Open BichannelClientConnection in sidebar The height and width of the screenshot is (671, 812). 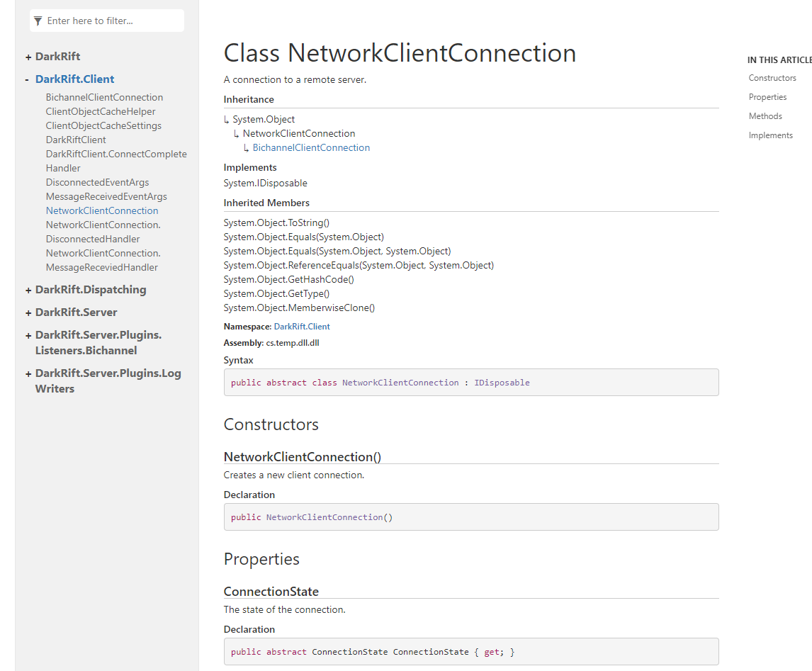(104, 98)
